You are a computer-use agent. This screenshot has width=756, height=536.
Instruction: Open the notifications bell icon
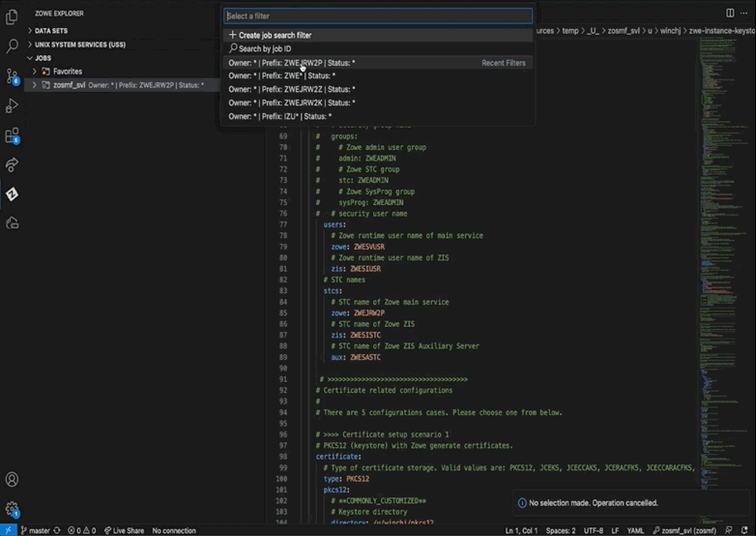tap(745, 530)
